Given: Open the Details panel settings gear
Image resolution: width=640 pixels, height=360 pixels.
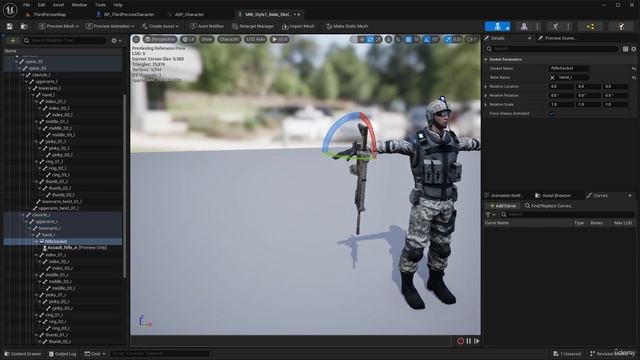Looking at the screenshot, I should click(x=633, y=49).
